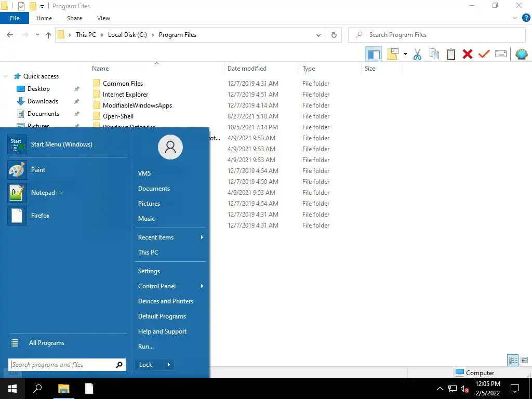Show All Programs list
This screenshot has width=532, height=399.
click(x=67, y=343)
